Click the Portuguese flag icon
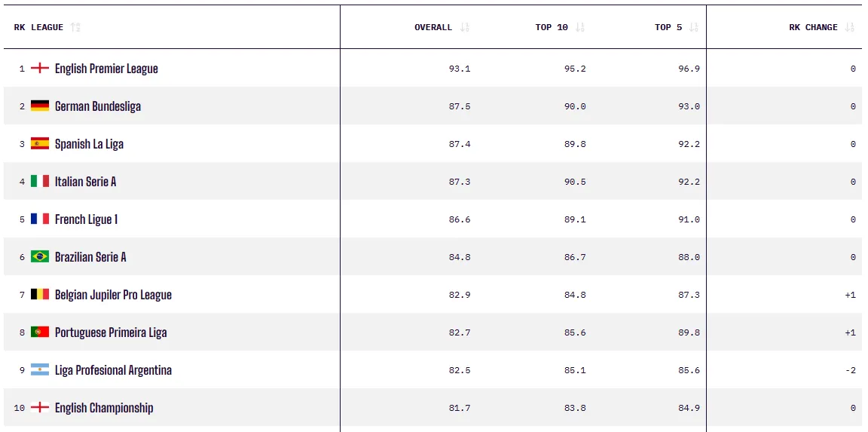 pos(40,332)
